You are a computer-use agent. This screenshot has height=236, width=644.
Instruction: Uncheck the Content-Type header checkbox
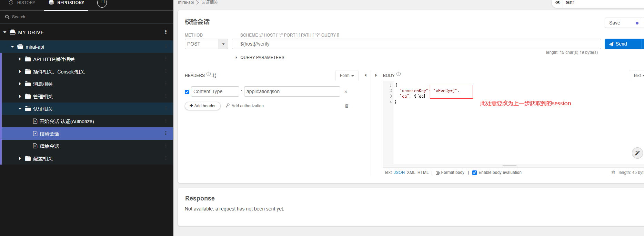click(x=187, y=92)
